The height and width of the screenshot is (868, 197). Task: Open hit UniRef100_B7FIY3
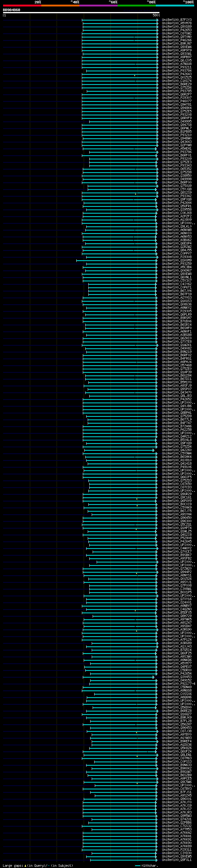click(x=176, y=20)
